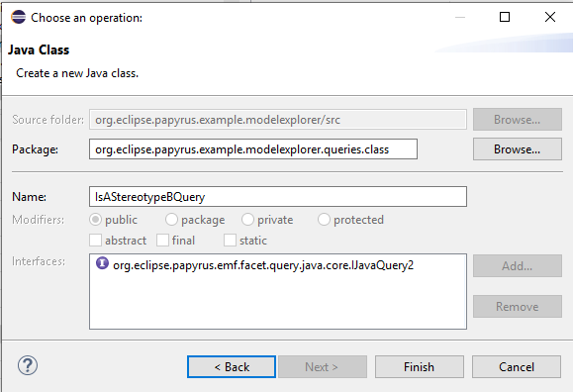This screenshot has height=392, width=573.
Task: Open the help question mark icon
Action: [28, 365]
